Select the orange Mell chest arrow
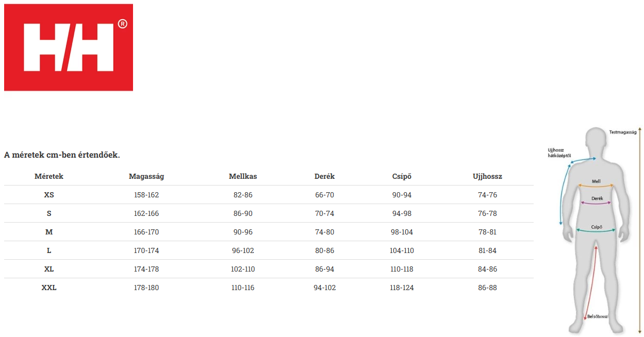The width and height of the screenshot is (644, 337). 596,184
